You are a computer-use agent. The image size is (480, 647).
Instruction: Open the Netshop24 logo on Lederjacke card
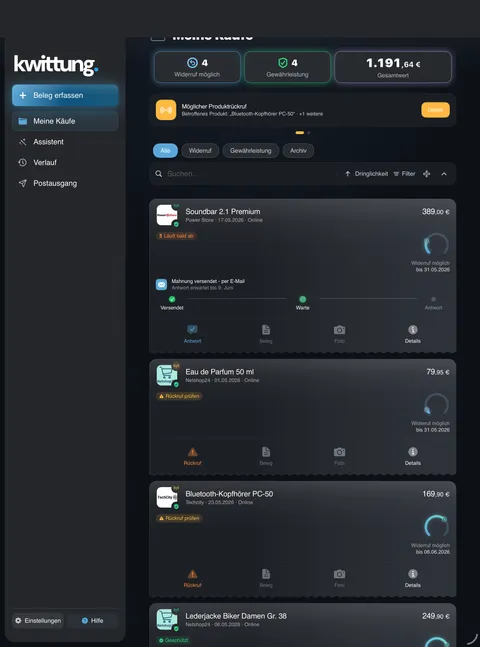coord(167,620)
